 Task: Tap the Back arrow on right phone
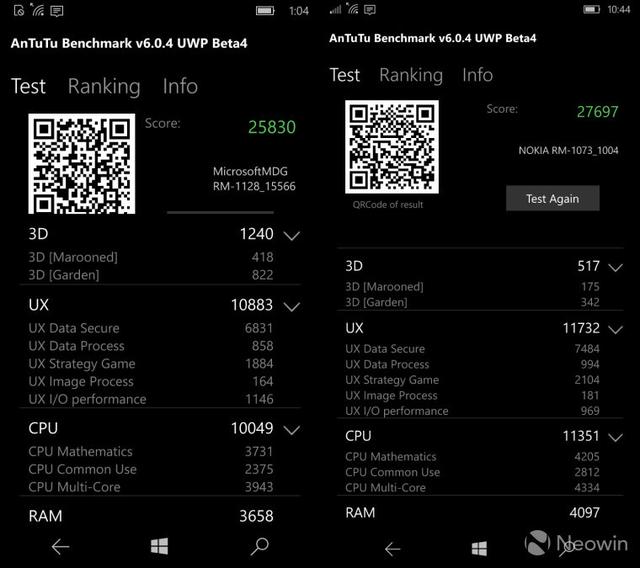[x=392, y=549]
